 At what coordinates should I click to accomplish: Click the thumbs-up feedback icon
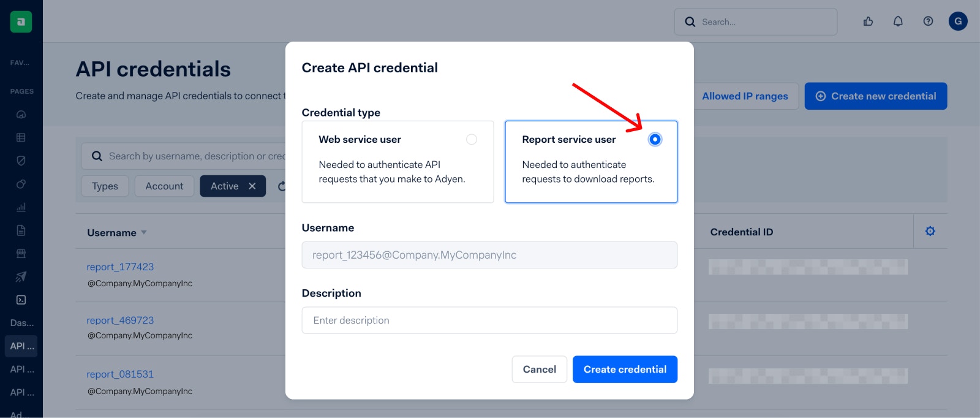[x=868, y=21]
